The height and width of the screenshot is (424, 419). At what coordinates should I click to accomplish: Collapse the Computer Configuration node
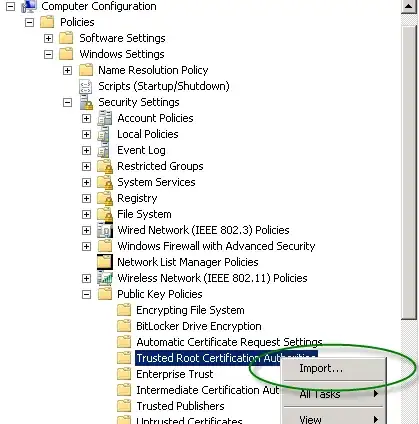(x=11, y=6)
